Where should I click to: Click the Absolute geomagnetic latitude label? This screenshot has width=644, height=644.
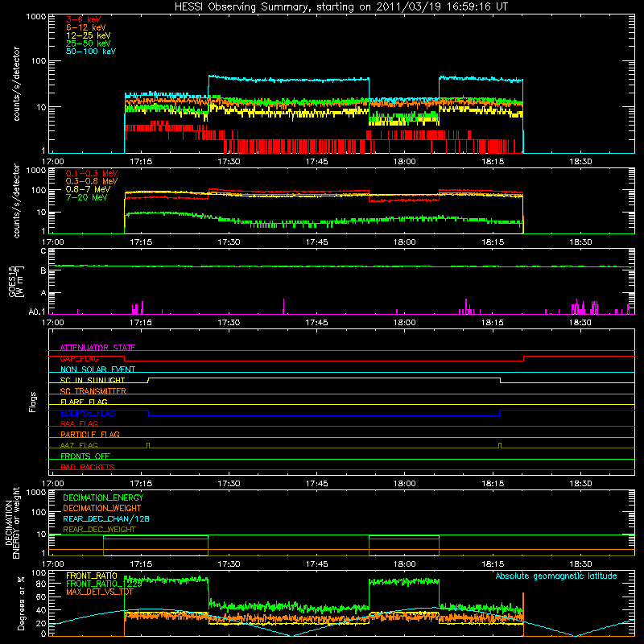click(x=556, y=576)
